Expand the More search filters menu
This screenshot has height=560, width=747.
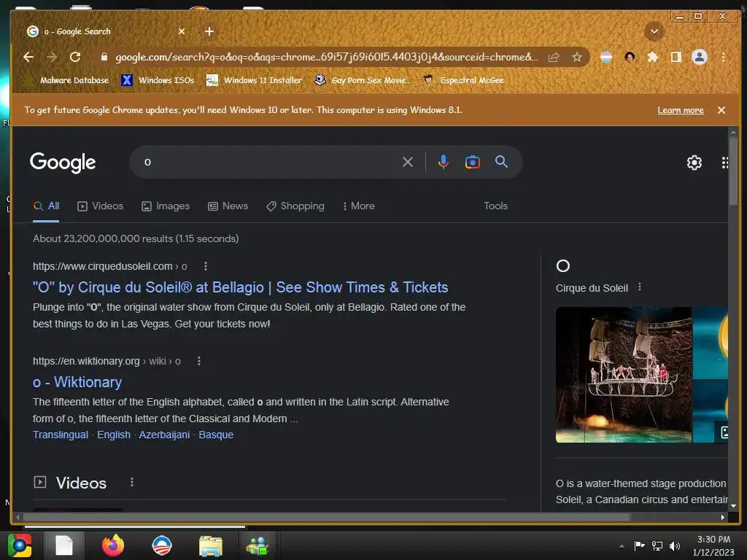click(359, 206)
